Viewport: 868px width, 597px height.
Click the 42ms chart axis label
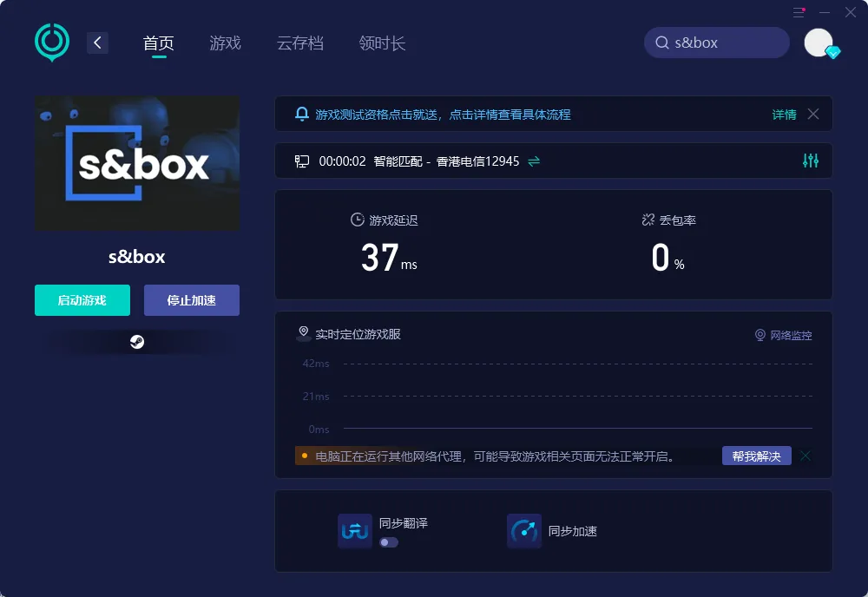(x=316, y=364)
